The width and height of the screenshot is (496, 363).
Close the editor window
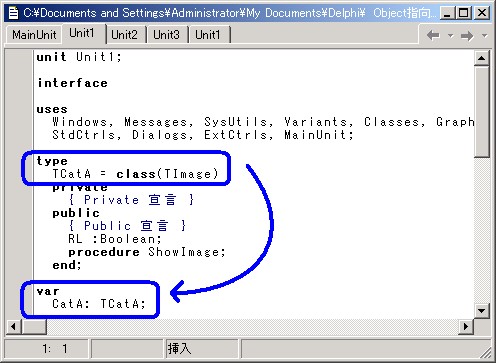click(482, 13)
